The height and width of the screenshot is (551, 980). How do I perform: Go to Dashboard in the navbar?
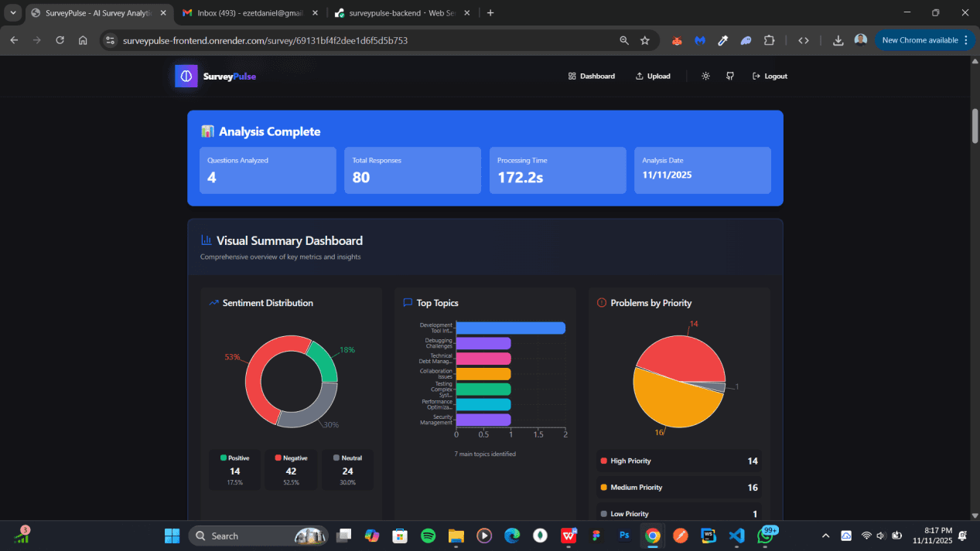click(x=592, y=76)
